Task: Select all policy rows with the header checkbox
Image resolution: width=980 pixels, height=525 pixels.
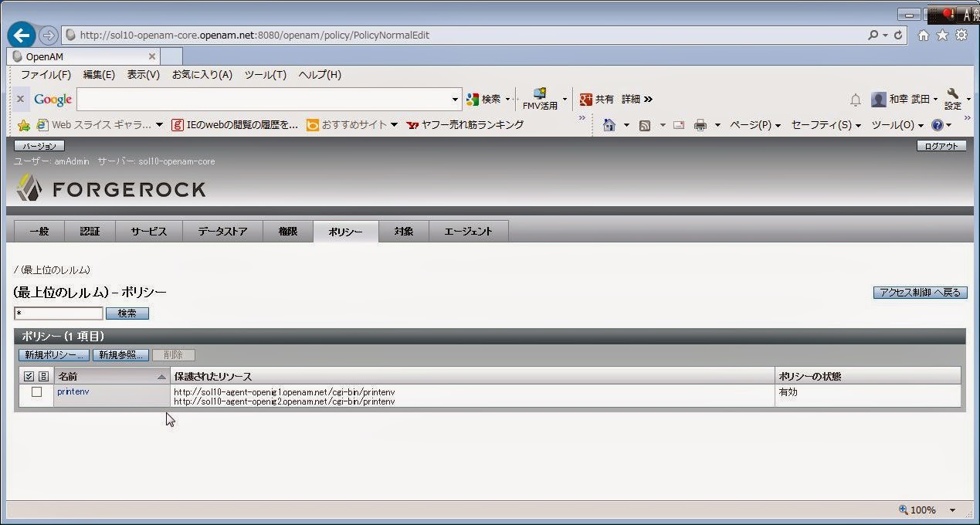Action: [29, 376]
